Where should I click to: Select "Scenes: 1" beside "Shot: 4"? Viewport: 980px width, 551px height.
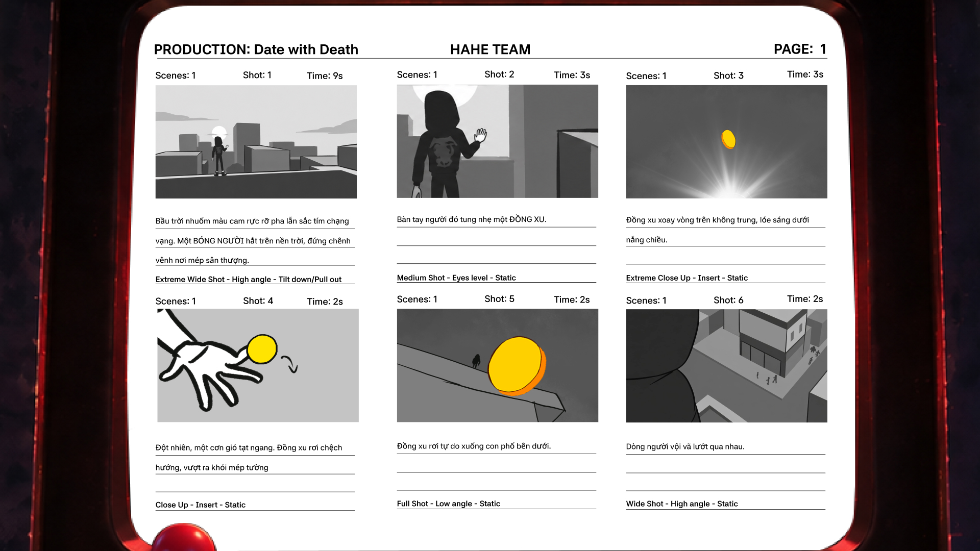pos(176,302)
